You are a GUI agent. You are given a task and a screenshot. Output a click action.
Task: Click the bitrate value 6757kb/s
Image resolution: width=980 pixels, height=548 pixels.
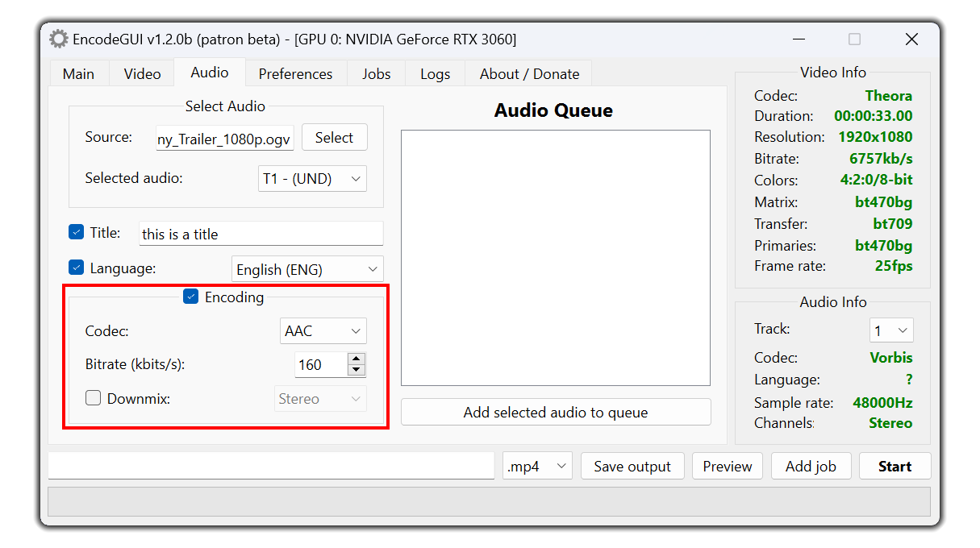tap(881, 159)
